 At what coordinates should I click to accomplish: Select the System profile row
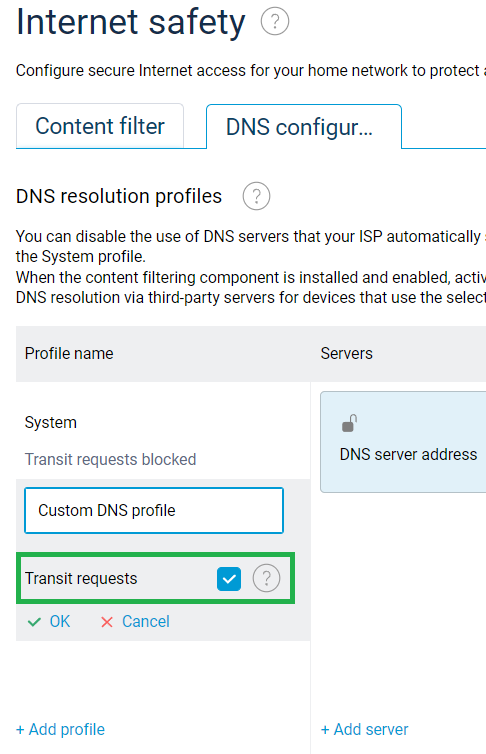(163, 431)
